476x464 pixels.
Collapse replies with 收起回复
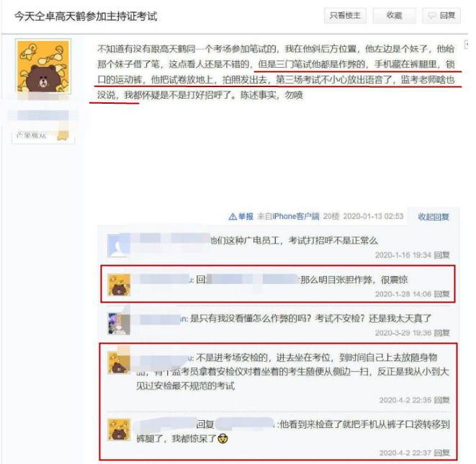434,217
